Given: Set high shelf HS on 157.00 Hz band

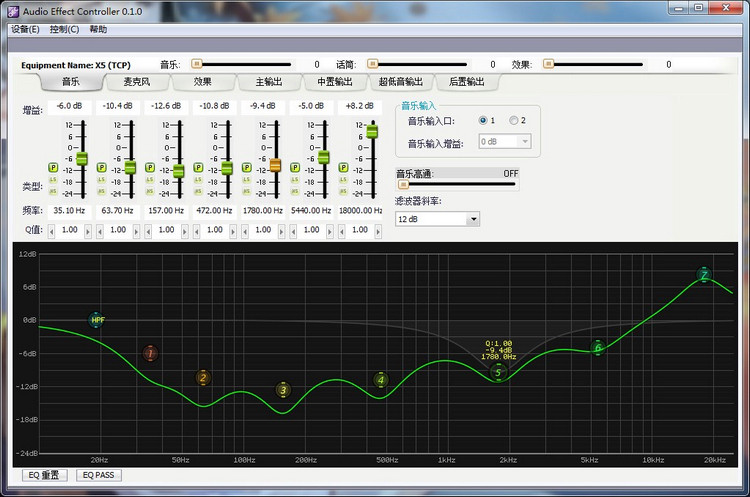Looking at the screenshot, I should pos(150,191).
